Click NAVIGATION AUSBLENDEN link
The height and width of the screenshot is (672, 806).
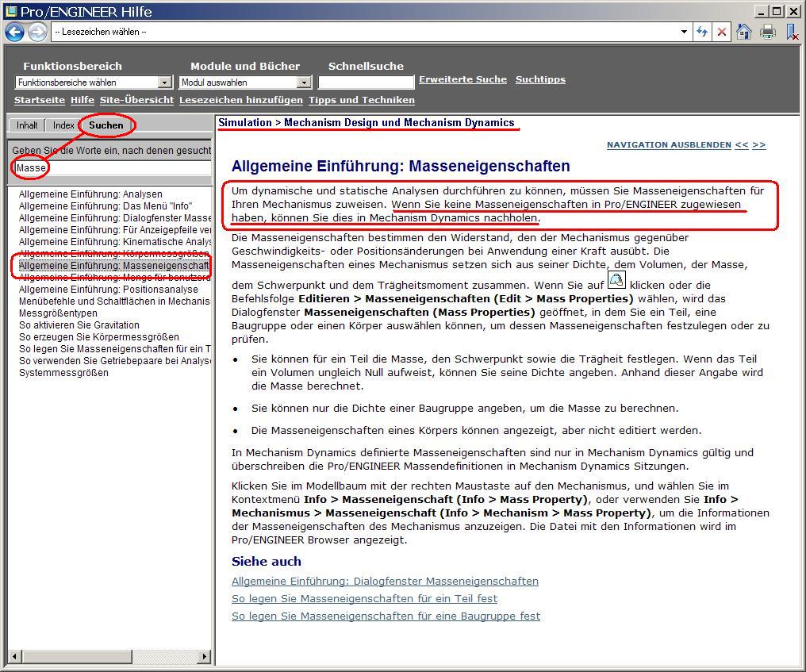pos(669,145)
